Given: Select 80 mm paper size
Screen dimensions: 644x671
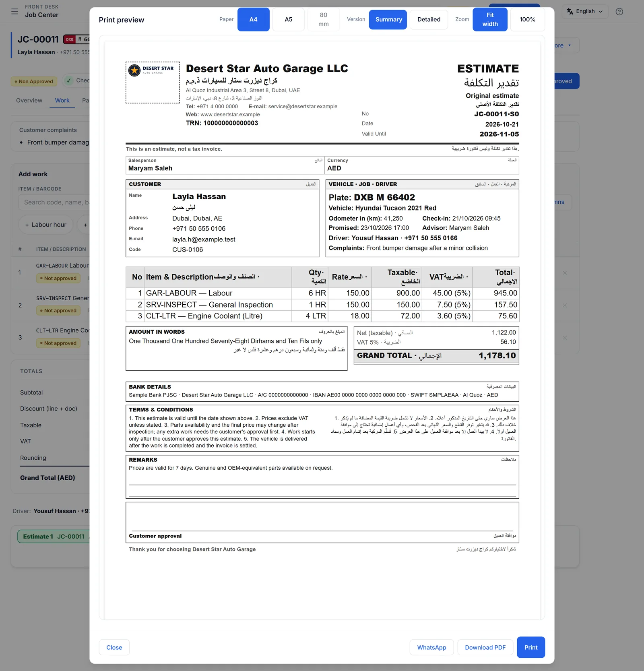Looking at the screenshot, I should (323, 19).
